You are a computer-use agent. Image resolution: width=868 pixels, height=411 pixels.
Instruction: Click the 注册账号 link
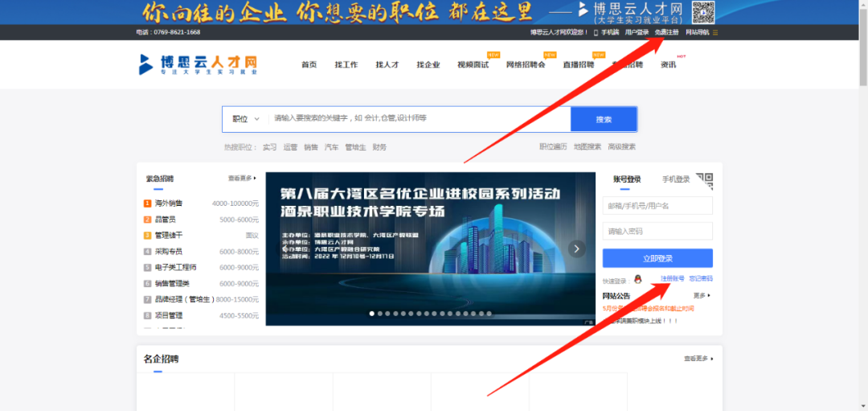(672, 278)
